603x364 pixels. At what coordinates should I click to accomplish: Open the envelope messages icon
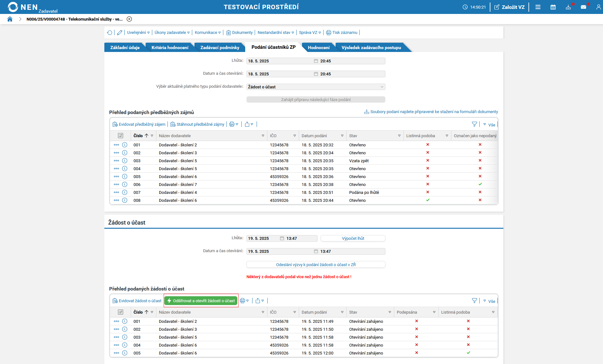tap(583, 7)
